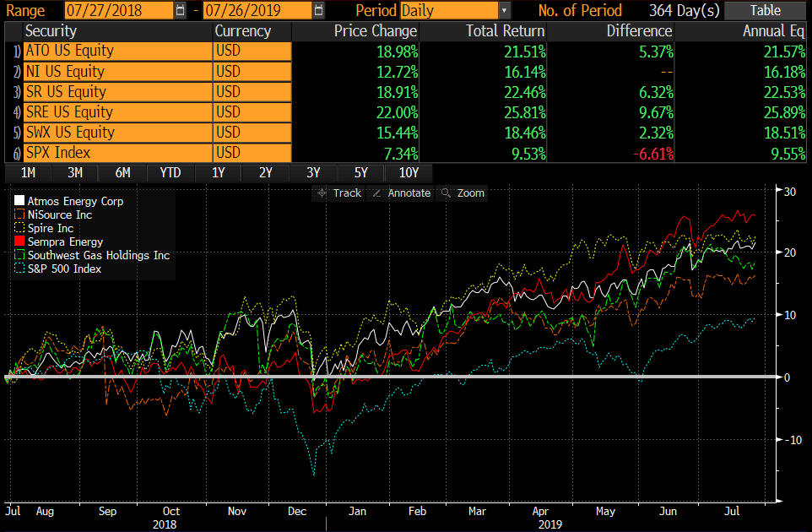Click the 25.81% total return value
Viewport: 812px width, 532px height.
pos(525,112)
